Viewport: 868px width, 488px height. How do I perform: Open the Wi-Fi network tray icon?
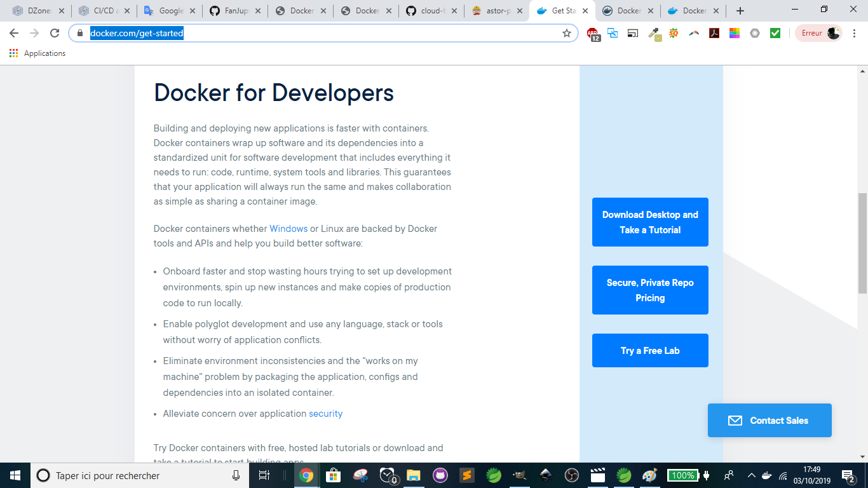pyautogui.click(x=783, y=475)
